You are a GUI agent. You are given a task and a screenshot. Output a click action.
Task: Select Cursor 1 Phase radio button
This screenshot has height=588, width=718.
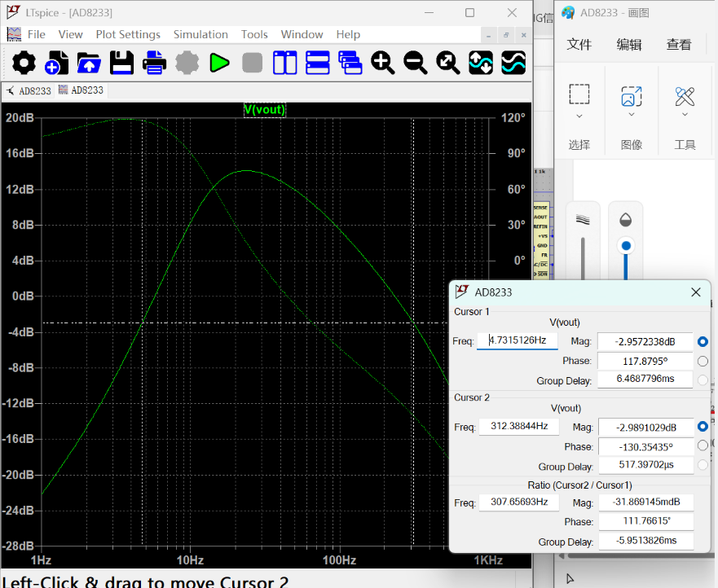point(703,361)
